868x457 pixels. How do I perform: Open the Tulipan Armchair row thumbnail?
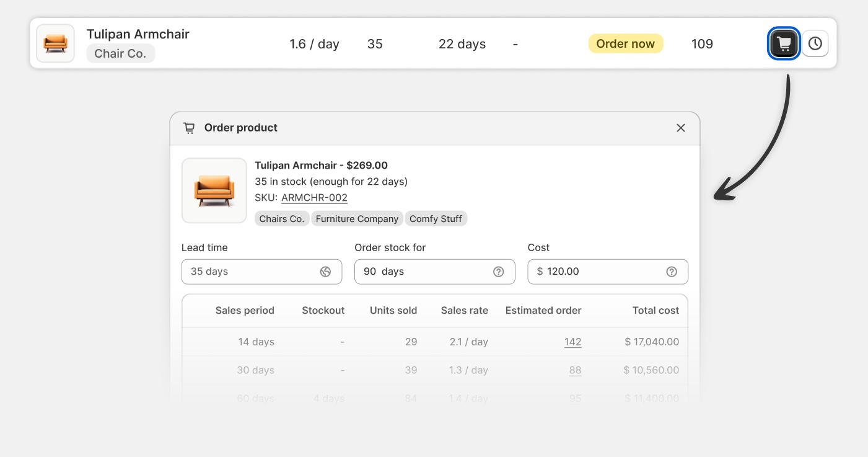point(55,43)
